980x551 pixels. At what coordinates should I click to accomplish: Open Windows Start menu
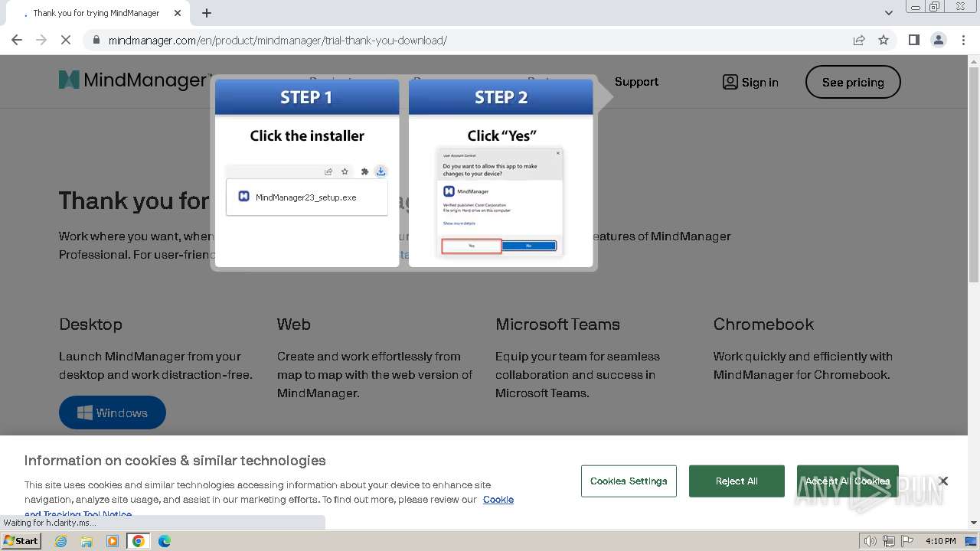[21, 541]
